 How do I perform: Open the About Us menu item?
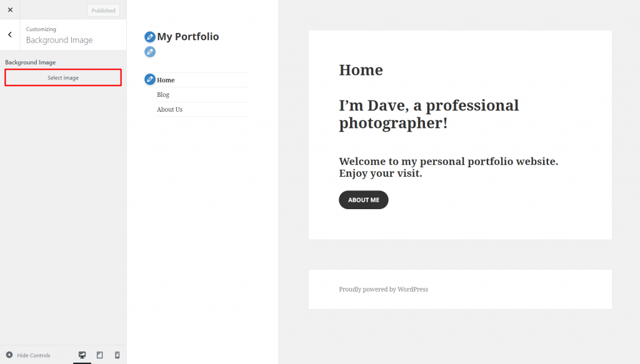tap(169, 109)
